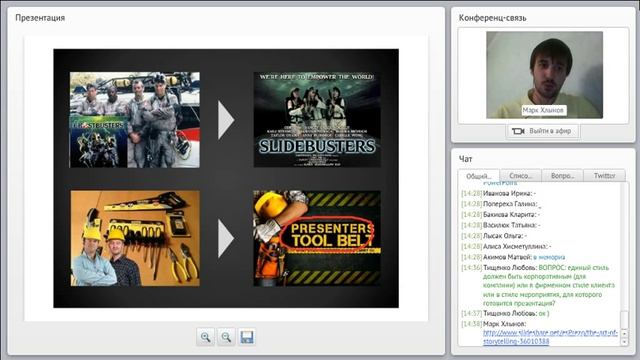Select Иванова Ирина chat message
The width and height of the screenshot is (640, 360).
(x=499, y=193)
